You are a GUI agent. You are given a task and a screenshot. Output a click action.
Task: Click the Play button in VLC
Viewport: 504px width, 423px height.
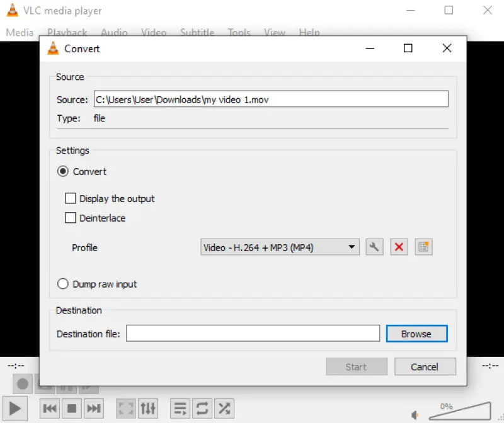click(x=14, y=409)
